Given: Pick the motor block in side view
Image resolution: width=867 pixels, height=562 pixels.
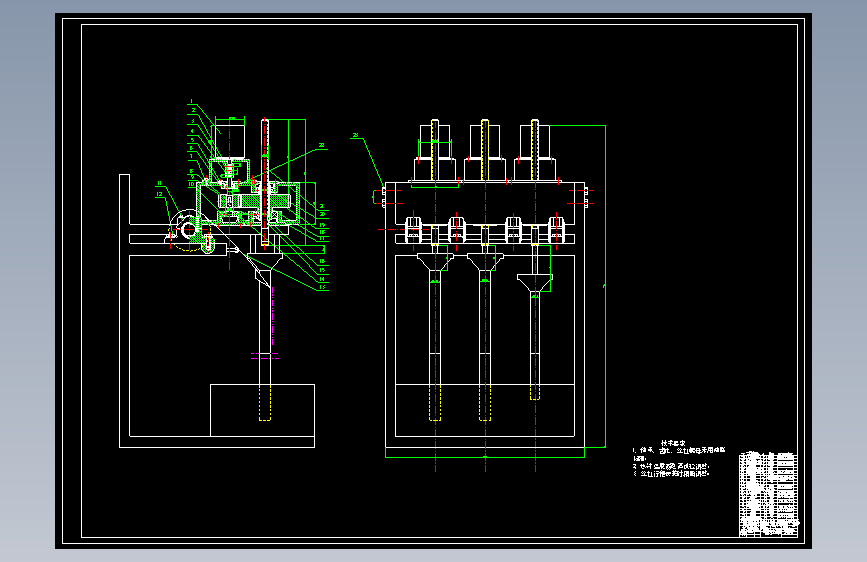Looking at the screenshot, I should click(230, 142).
